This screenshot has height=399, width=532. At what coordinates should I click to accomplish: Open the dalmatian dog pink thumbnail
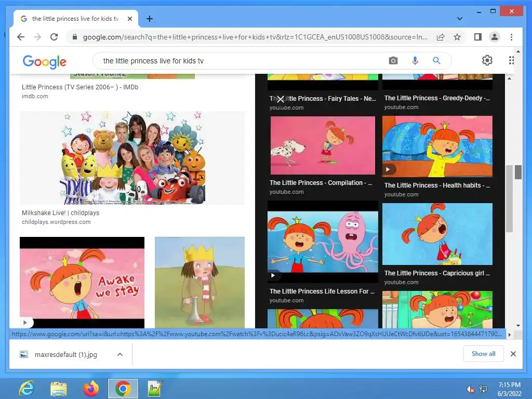[x=323, y=145]
